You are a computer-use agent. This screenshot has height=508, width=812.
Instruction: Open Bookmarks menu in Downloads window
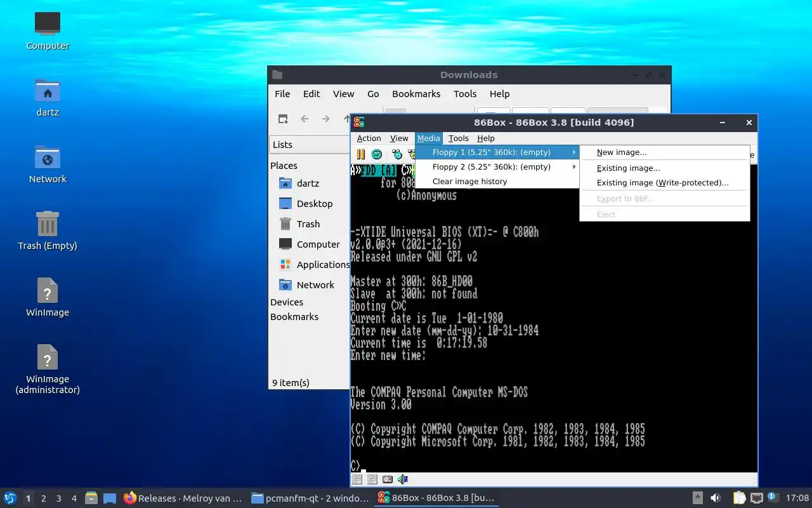(416, 94)
